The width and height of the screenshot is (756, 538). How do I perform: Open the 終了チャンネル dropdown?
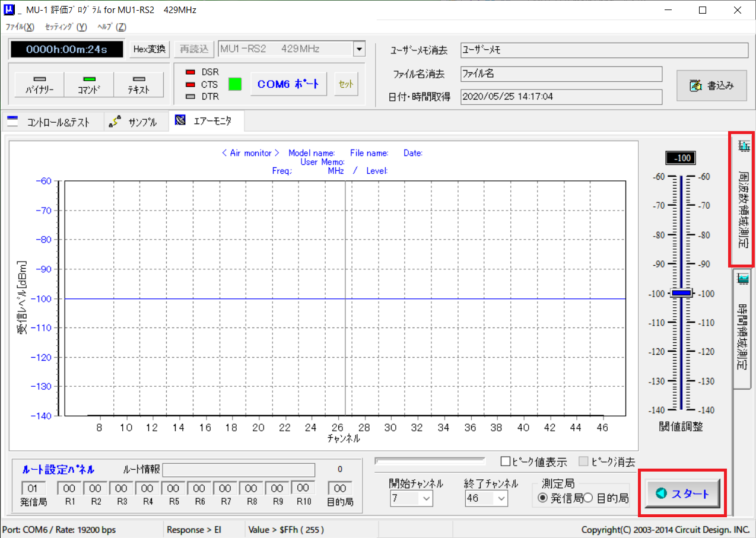coord(501,499)
